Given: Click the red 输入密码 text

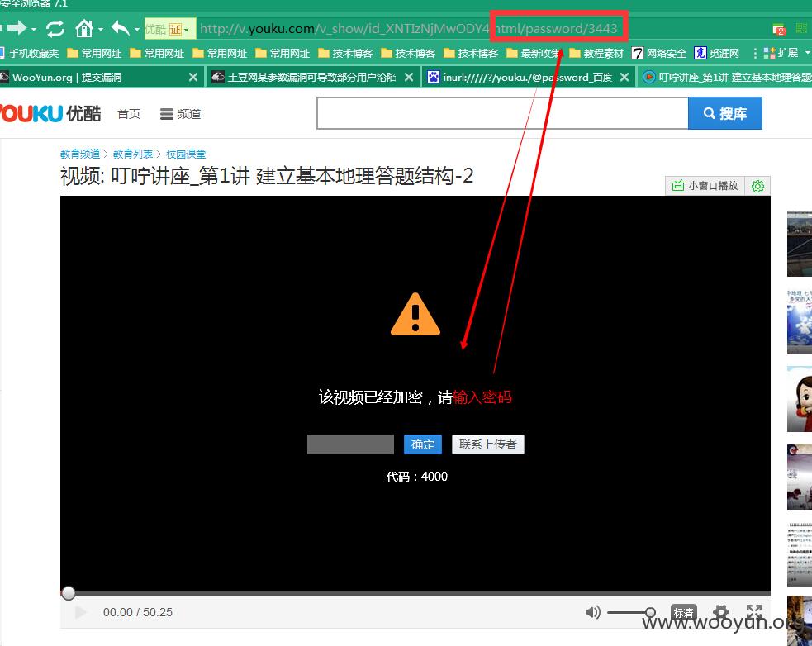Looking at the screenshot, I should [x=482, y=397].
